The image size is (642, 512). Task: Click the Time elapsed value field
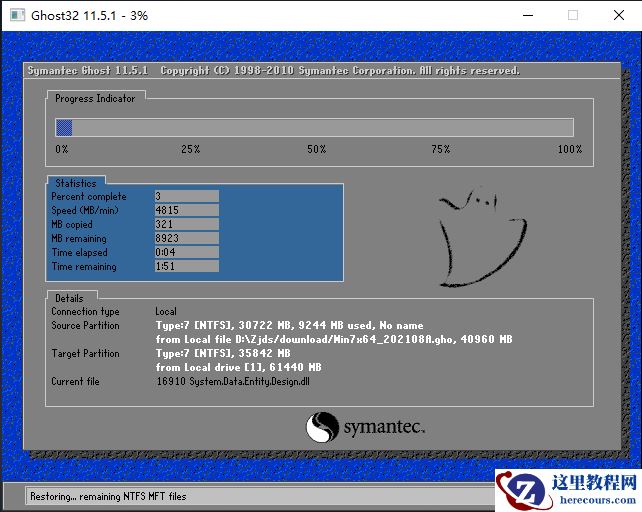click(x=186, y=253)
